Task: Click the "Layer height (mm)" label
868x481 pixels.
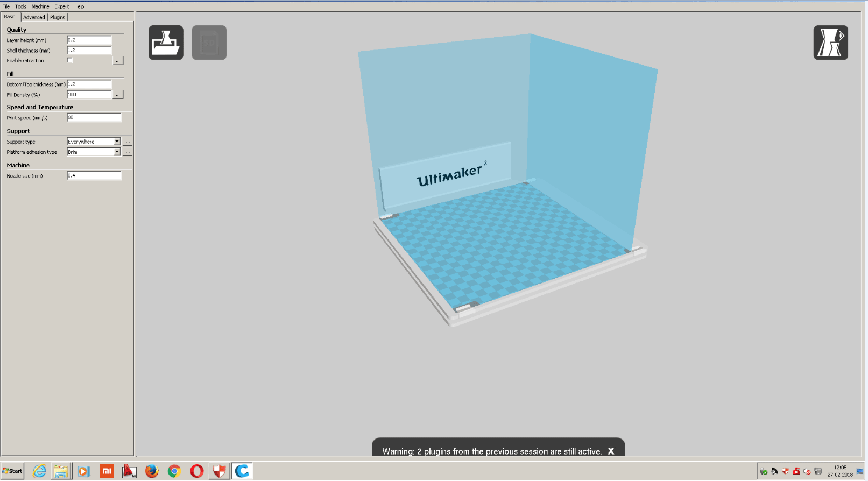Action: (26, 40)
